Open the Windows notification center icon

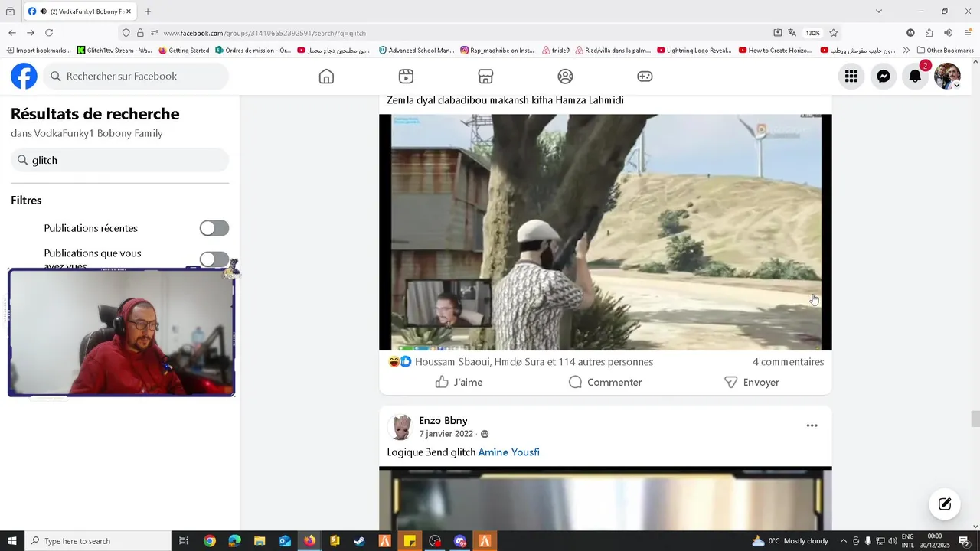965,541
